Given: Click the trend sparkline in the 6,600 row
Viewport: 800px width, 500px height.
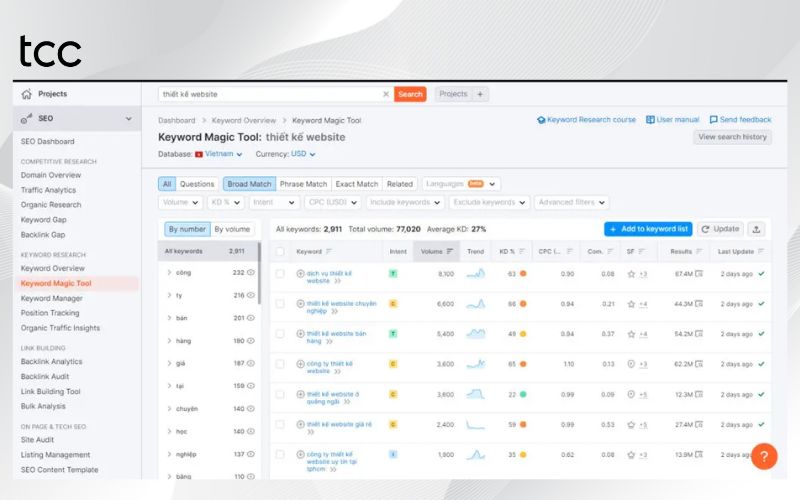Looking at the screenshot, I should coord(476,304).
